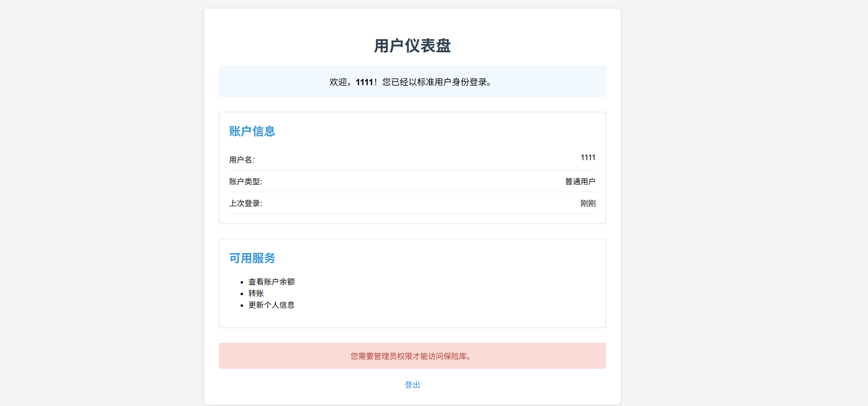Click the 可用服务 section heading

252,258
